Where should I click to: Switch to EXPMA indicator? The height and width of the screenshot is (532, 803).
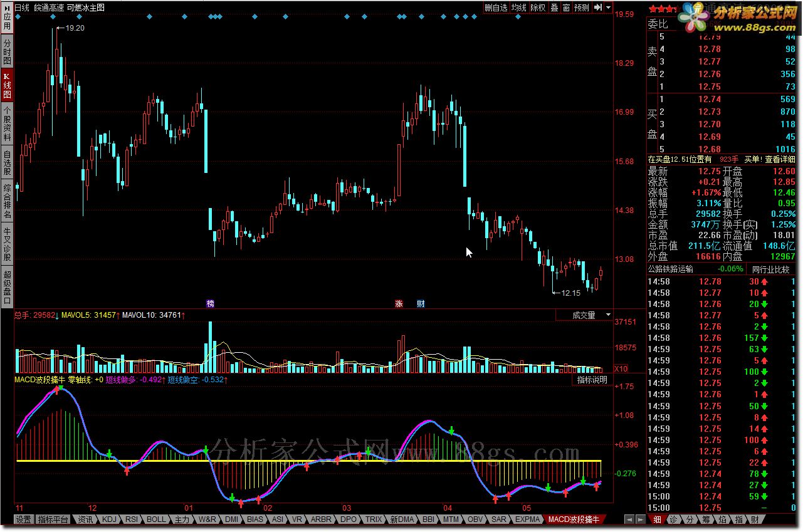click(x=527, y=519)
